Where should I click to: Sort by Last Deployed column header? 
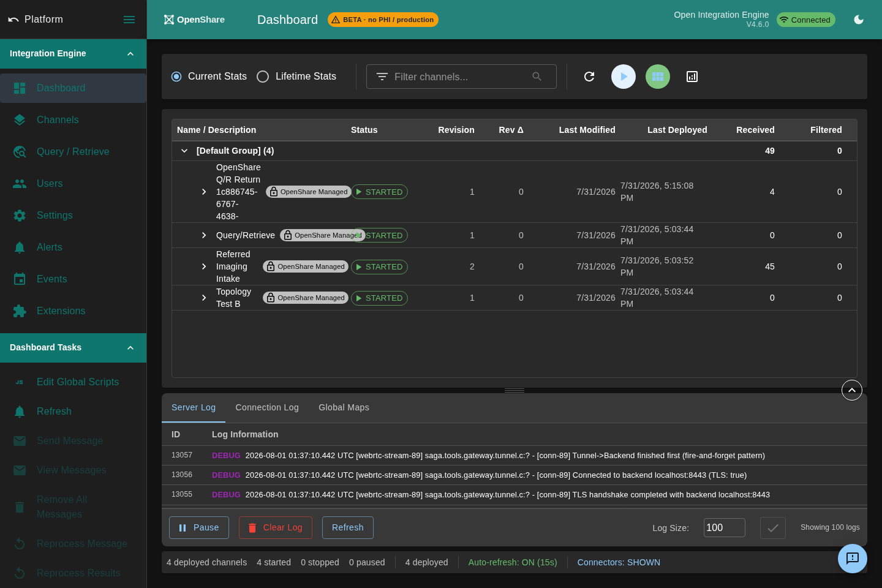coord(677,130)
